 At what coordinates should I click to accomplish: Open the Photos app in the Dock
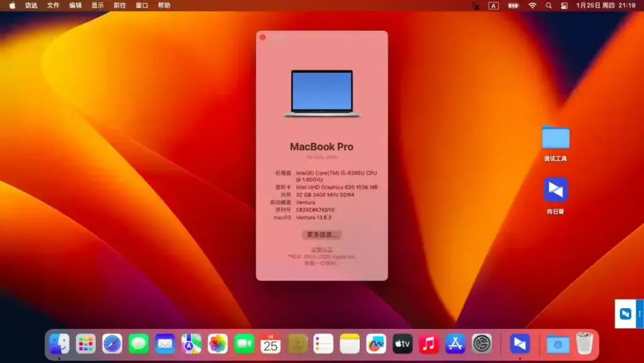pos(218,343)
